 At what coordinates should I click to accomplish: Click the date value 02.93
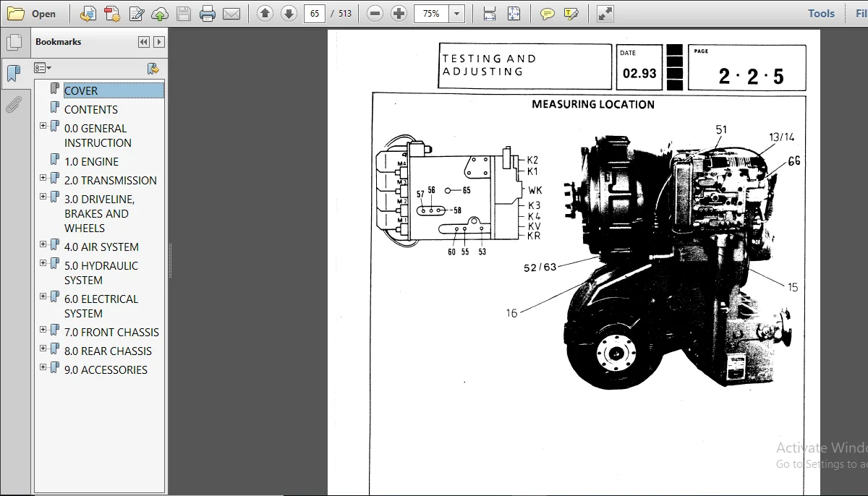pyautogui.click(x=639, y=73)
